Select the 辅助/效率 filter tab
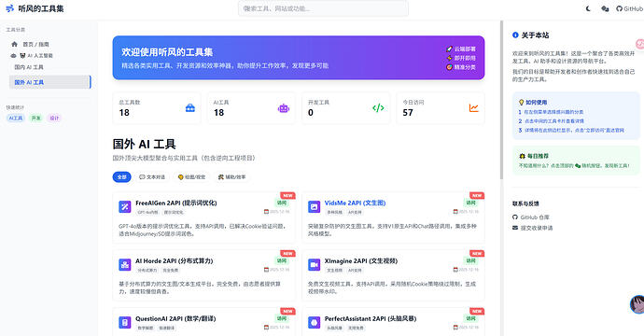The height and width of the screenshot is (336, 644). [x=232, y=177]
